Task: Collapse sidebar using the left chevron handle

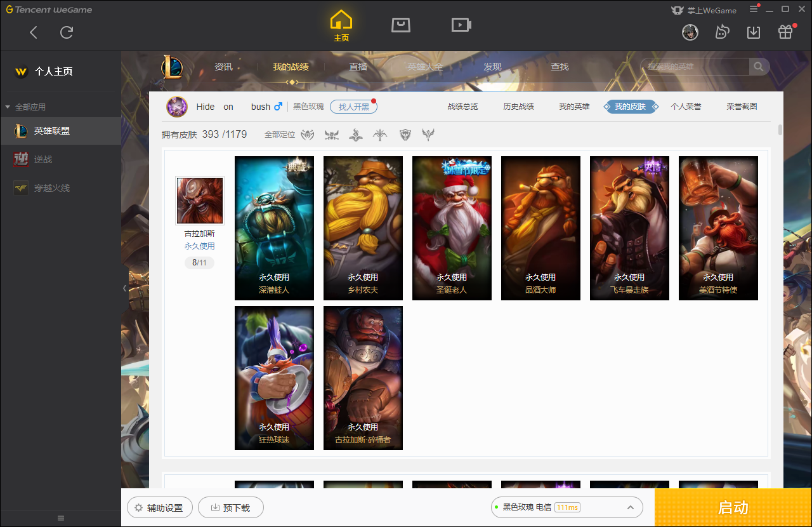Action: pos(124,288)
